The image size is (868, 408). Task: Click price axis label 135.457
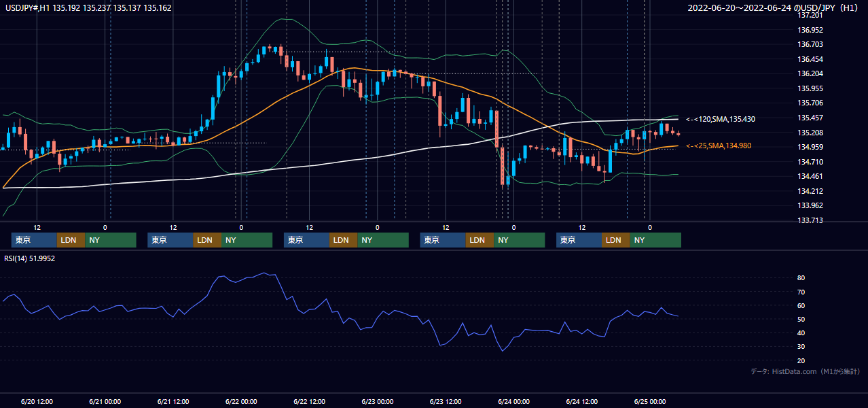811,118
